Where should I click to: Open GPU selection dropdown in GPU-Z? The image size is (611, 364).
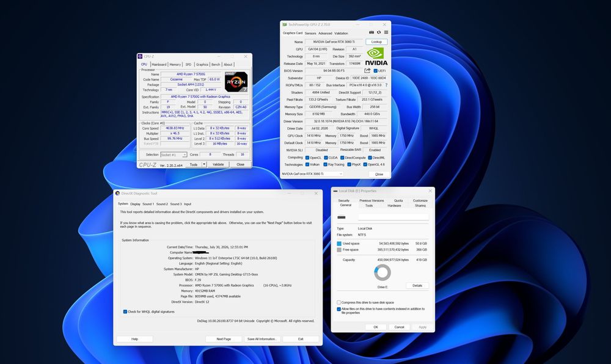tap(312, 173)
